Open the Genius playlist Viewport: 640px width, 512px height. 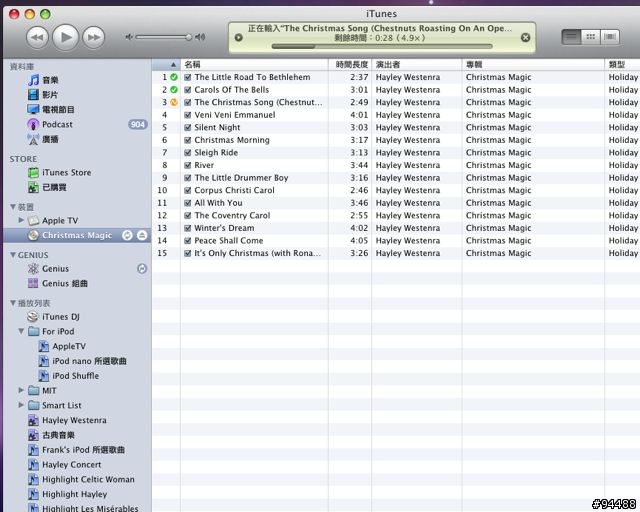tap(56, 269)
